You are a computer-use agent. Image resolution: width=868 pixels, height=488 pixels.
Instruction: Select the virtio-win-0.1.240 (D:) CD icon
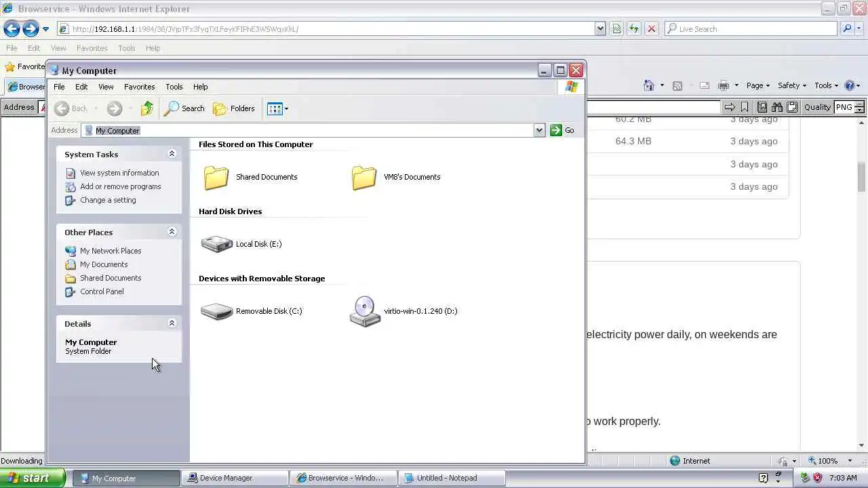click(x=365, y=311)
